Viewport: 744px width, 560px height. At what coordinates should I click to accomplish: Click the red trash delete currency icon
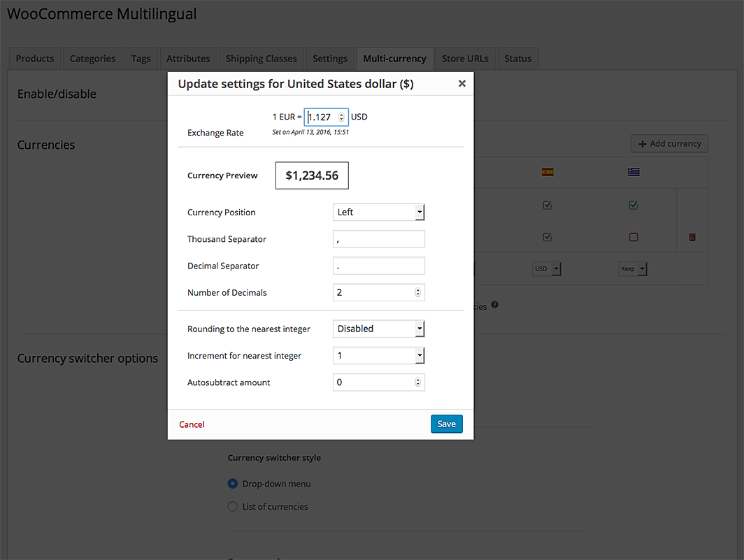click(x=692, y=238)
